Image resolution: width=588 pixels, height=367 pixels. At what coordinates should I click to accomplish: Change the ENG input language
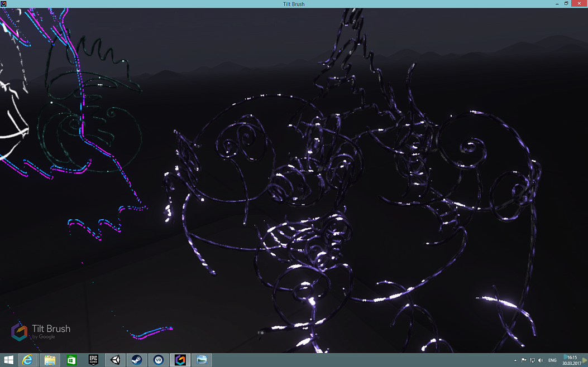click(552, 360)
